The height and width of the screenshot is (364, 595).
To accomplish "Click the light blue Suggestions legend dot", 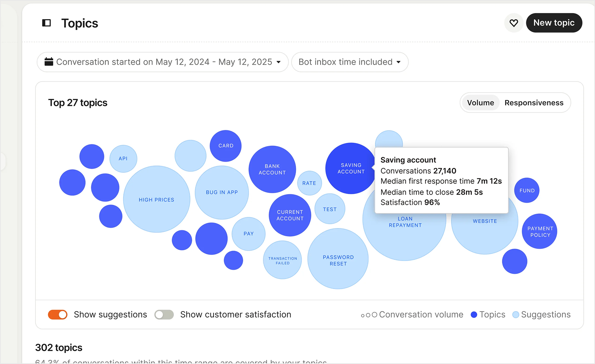I will pos(516,315).
